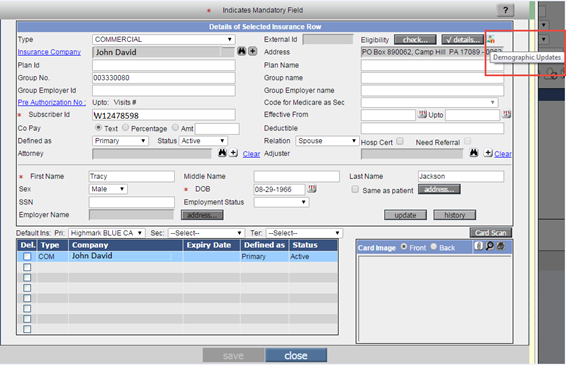Click the Last Name field
The width and height of the screenshot is (566, 365).
pos(461,176)
